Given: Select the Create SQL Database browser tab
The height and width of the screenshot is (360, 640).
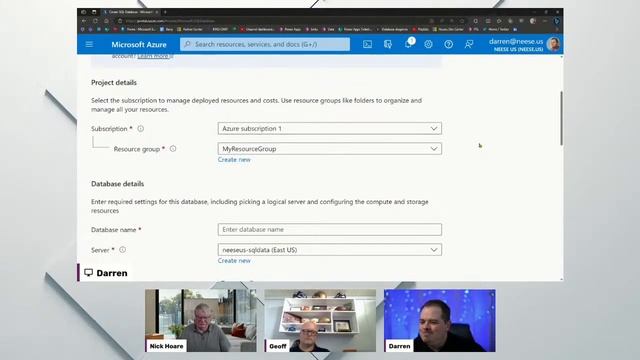Looking at the screenshot, I should [131, 12].
